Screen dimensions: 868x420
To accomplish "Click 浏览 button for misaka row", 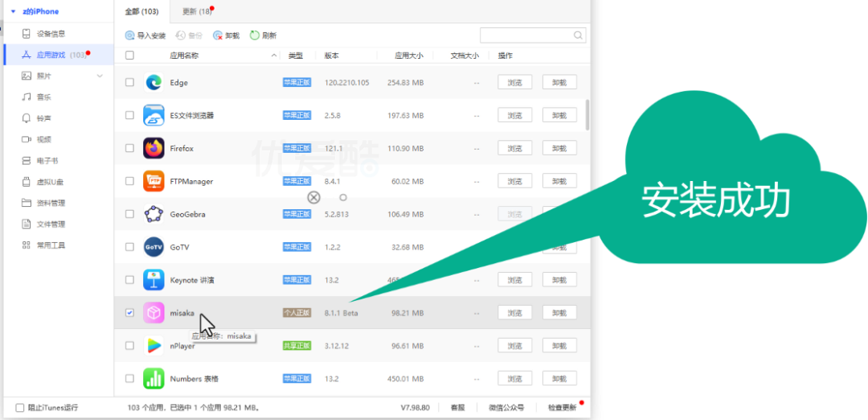I will click(x=515, y=312).
